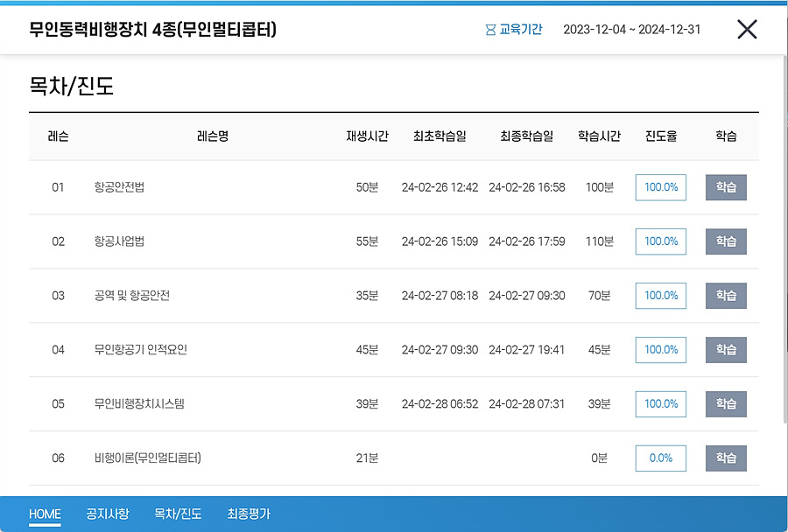
Task: Click 최종학습일 column header
Action: [x=527, y=136]
